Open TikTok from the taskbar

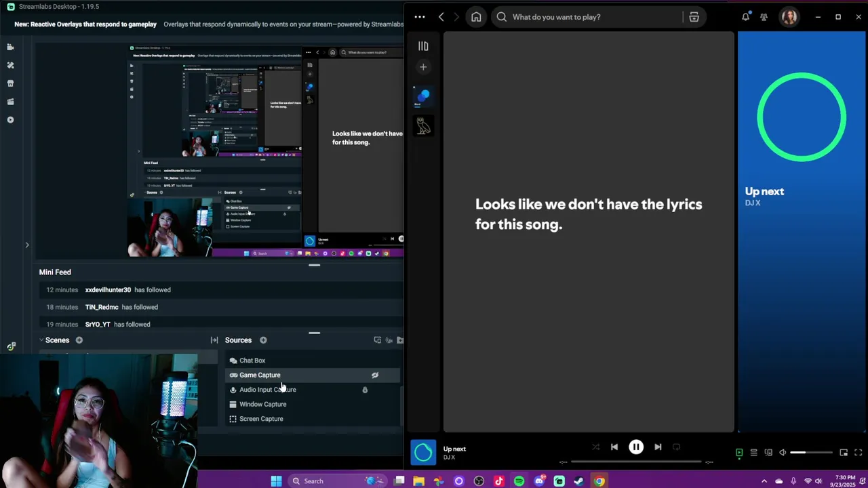pos(499,481)
